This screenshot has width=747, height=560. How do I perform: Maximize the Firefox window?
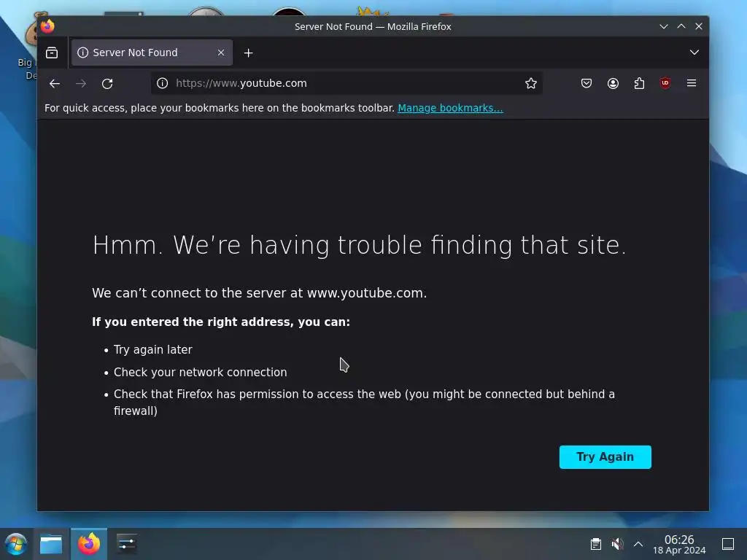click(681, 26)
